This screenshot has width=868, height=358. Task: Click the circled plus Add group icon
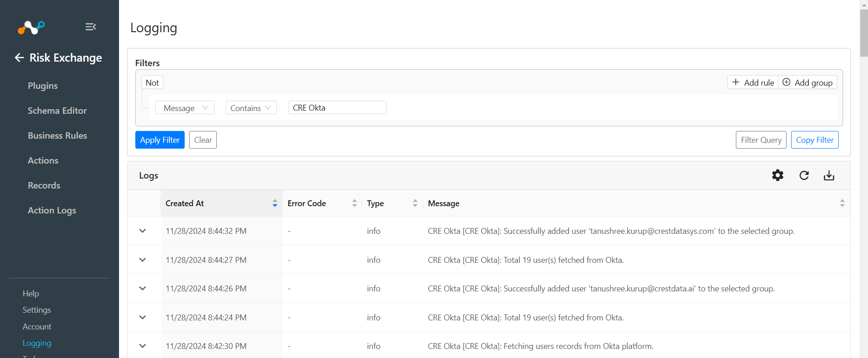pyautogui.click(x=787, y=82)
